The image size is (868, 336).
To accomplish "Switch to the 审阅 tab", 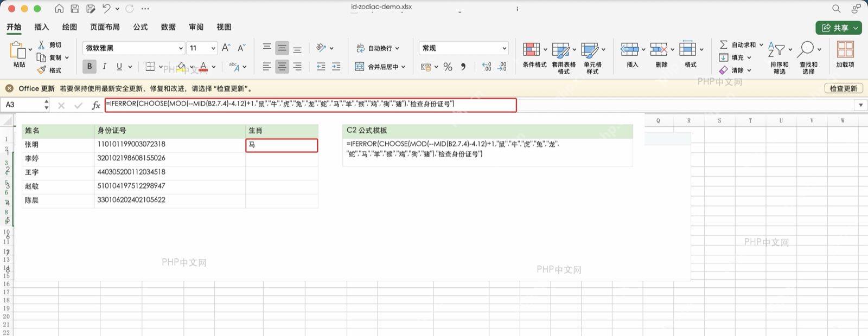I will [196, 27].
